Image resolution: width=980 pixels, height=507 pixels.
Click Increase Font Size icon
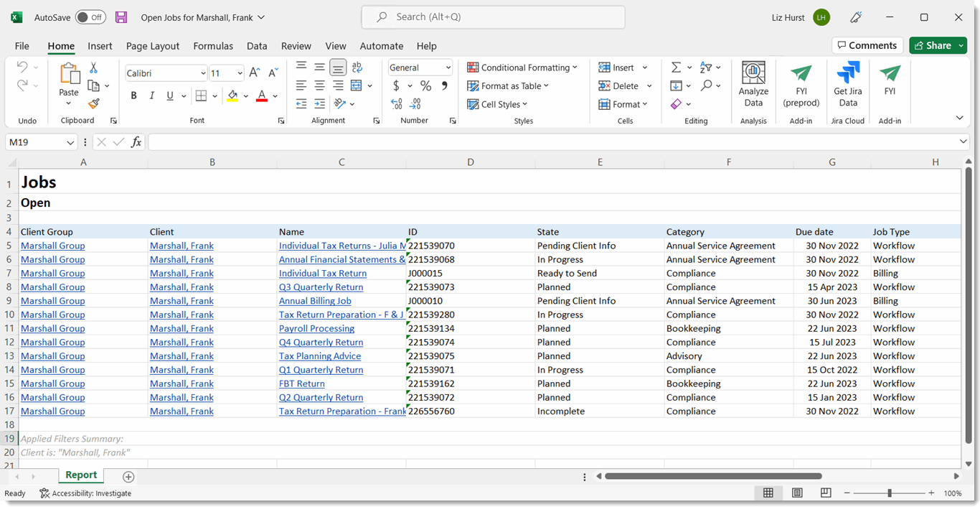(x=254, y=73)
